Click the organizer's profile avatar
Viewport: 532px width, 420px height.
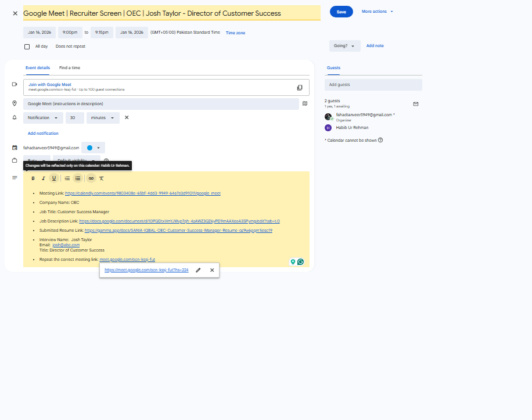pyautogui.click(x=328, y=117)
